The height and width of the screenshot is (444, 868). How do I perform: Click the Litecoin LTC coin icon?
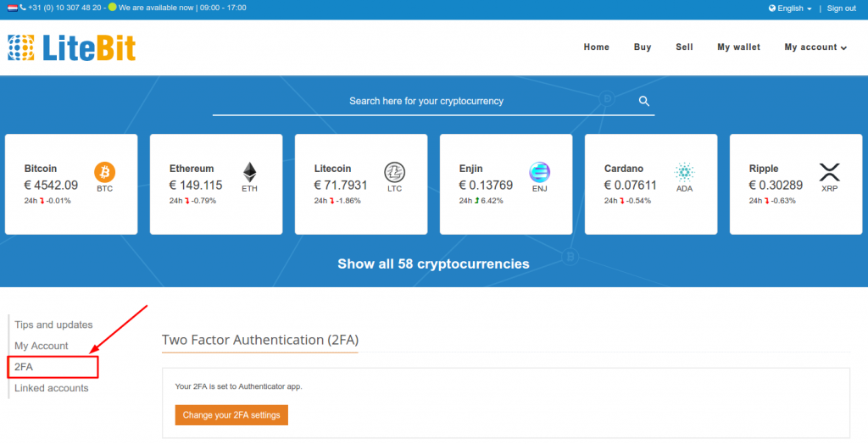coord(395,172)
